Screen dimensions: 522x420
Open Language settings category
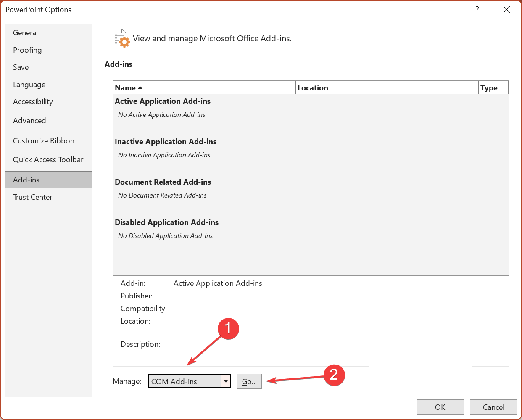(x=48, y=85)
